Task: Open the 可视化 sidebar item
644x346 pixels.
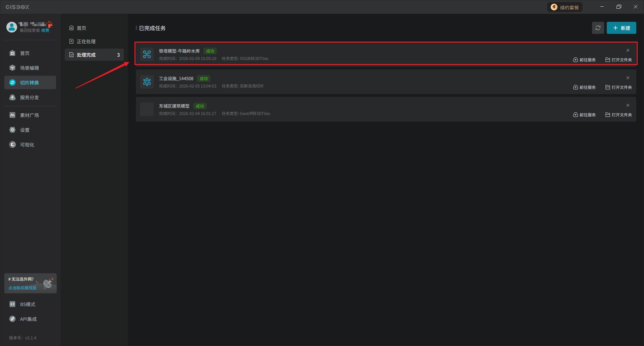Action: click(x=27, y=145)
